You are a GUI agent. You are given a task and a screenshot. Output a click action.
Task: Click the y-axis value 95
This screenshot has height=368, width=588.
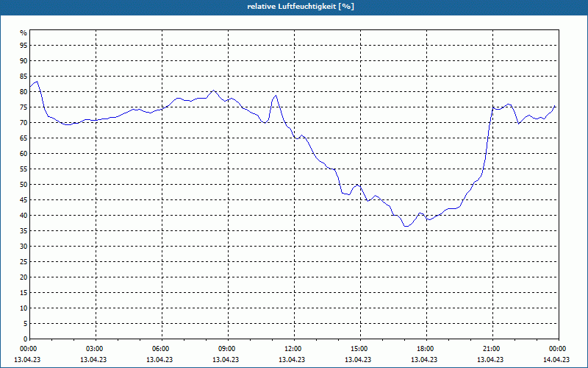click(x=24, y=46)
